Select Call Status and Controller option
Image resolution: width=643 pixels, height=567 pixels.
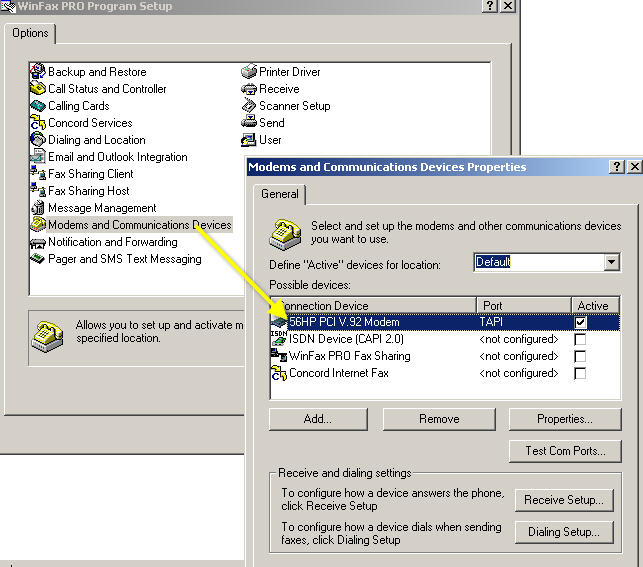[x=107, y=89]
